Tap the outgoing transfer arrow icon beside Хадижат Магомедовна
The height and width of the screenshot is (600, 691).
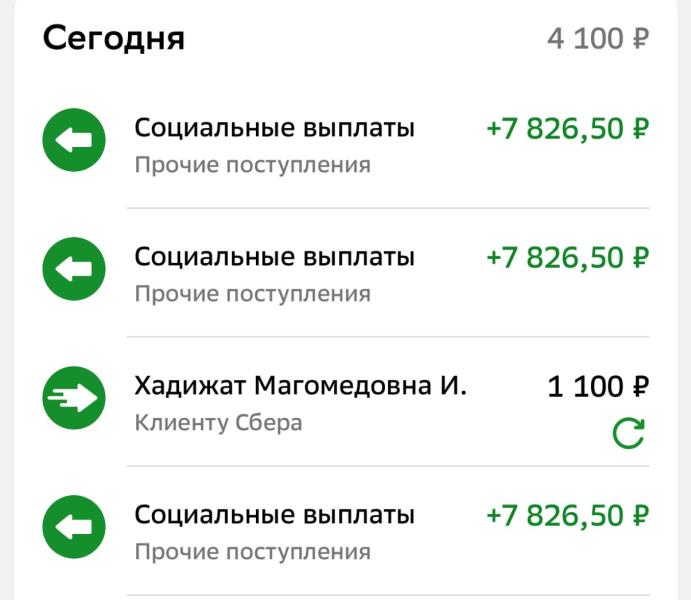pos(74,398)
